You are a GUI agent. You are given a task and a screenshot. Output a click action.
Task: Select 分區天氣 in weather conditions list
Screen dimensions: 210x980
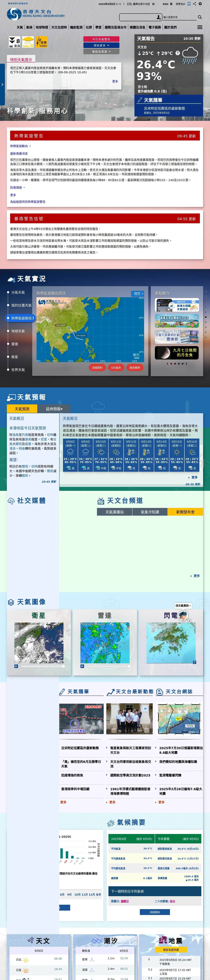pyautogui.click(x=18, y=292)
